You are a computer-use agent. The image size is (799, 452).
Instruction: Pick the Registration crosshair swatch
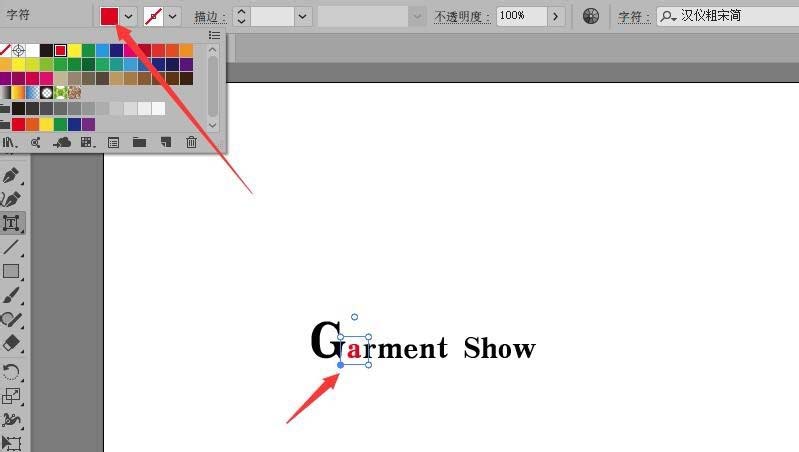point(18,50)
